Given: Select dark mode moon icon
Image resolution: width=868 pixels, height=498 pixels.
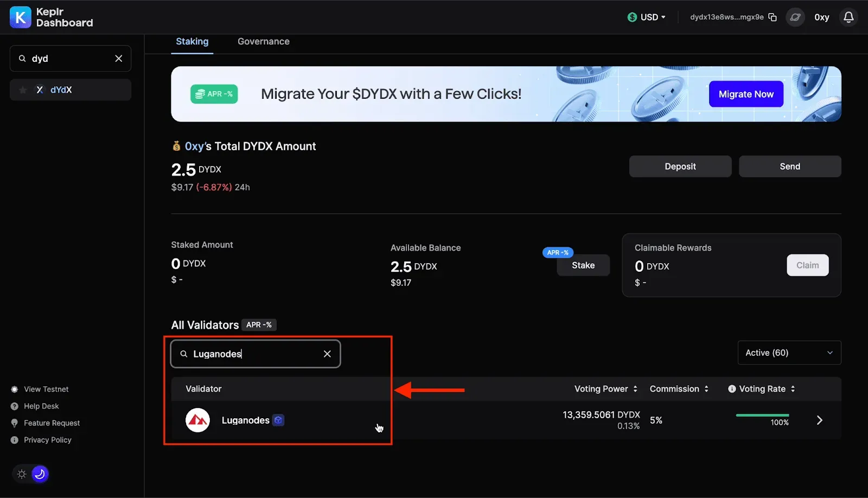Looking at the screenshot, I should click(40, 474).
